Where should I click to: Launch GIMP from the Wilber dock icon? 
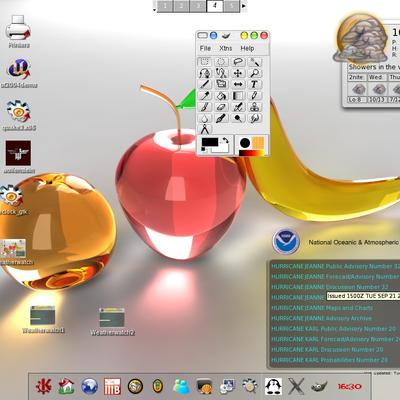point(319,387)
